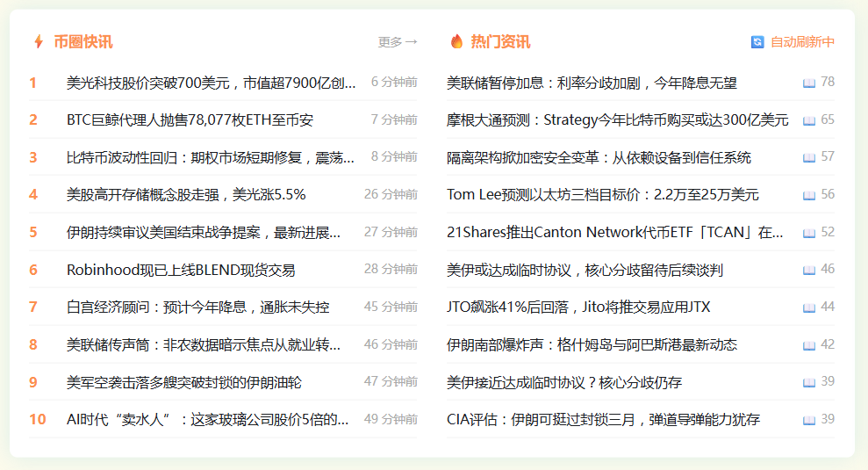
Task: Open hot article 21Shares推出Canton Network代币ETF
Action: click(615, 233)
